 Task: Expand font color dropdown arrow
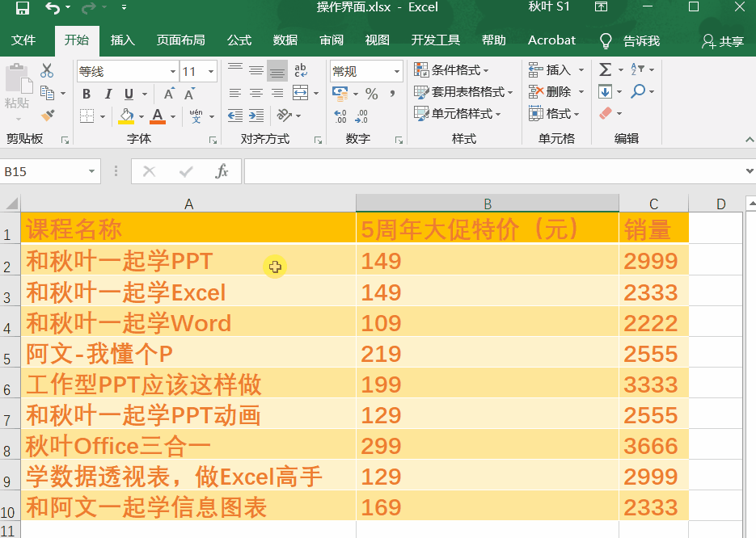(173, 116)
